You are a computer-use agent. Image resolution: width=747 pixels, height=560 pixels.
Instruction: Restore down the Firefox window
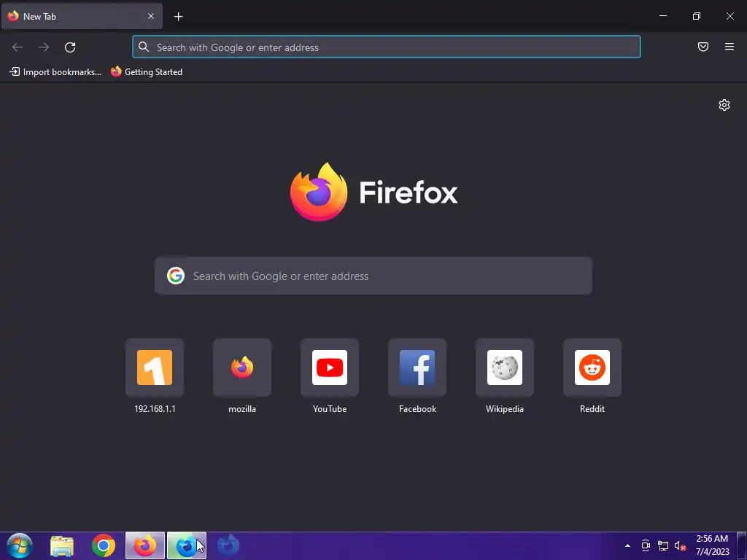(697, 16)
